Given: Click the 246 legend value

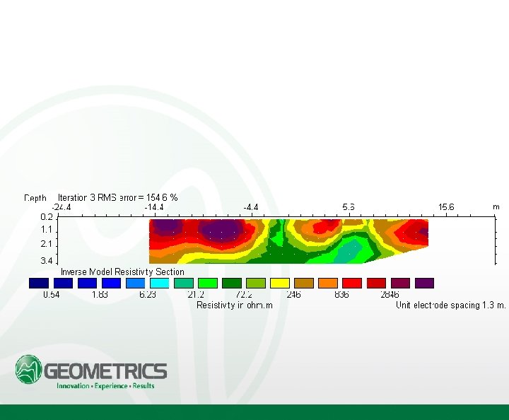Looking at the screenshot, I should pyautogui.click(x=294, y=294).
